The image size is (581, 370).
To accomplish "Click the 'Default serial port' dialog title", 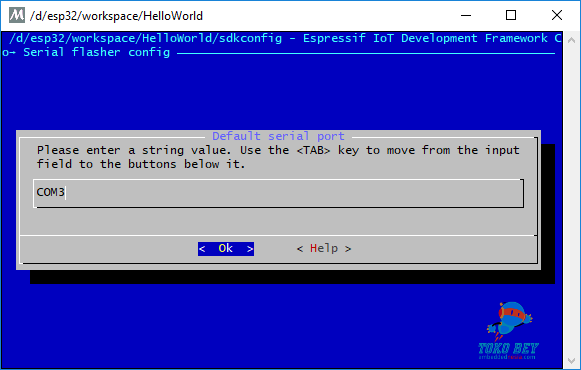I will coord(278,136).
